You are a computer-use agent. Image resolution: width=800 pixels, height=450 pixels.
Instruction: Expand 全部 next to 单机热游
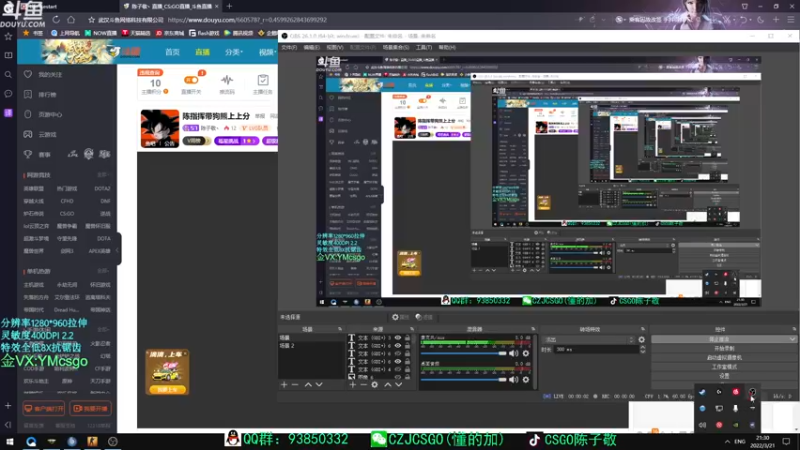[103, 271]
